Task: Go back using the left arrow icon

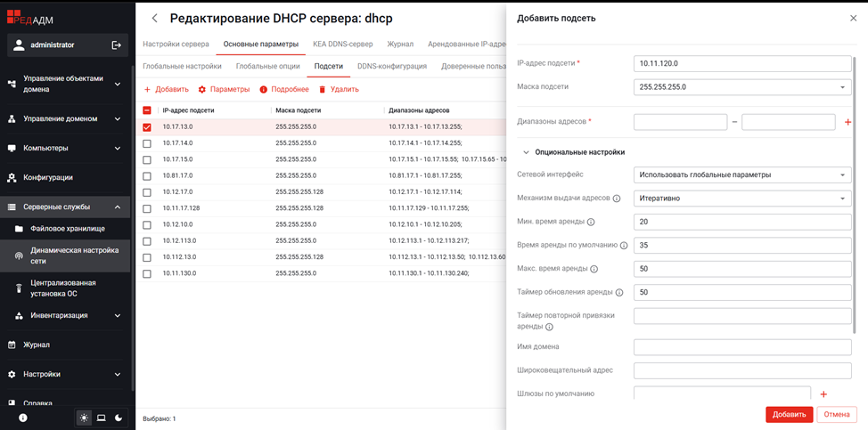Action: (155, 18)
